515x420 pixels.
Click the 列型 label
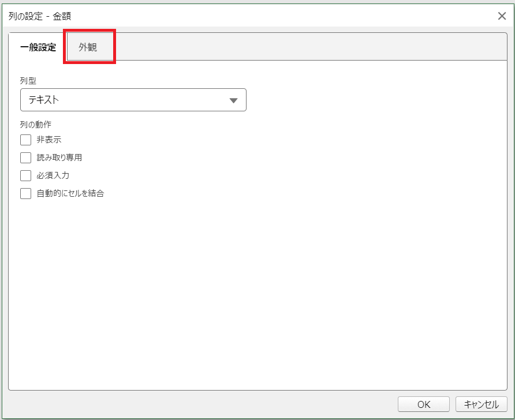(x=28, y=80)
